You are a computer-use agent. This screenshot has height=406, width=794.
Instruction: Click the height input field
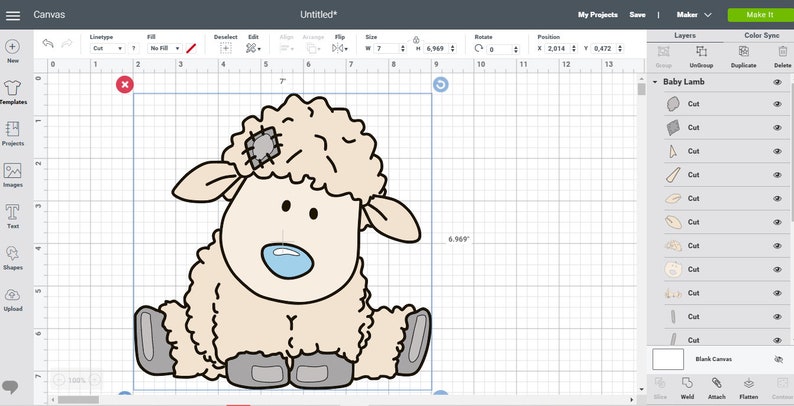435,49
